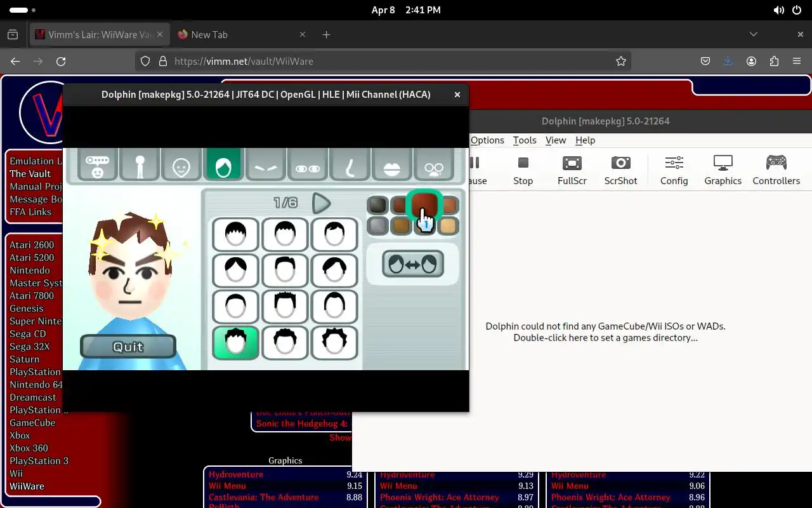The width and height of the screenshot is (812, 508).
Task: Choose the center-parted hairstyle thumbnail
Action: tap(235, 271)
